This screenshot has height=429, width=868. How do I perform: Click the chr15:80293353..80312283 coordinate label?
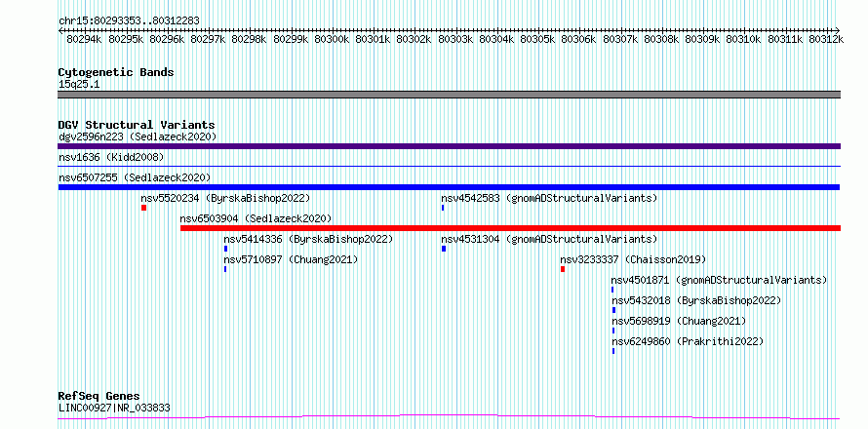(x=129, y=21)
